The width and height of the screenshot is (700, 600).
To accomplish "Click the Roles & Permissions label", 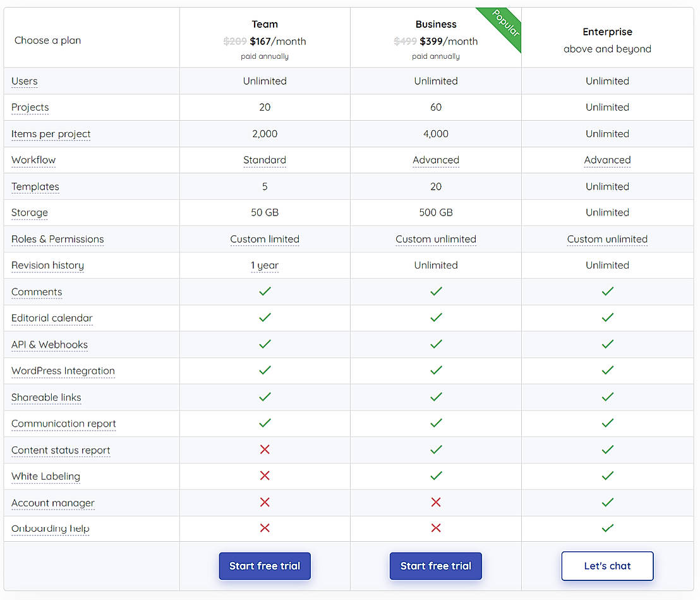I will point(57,239).
